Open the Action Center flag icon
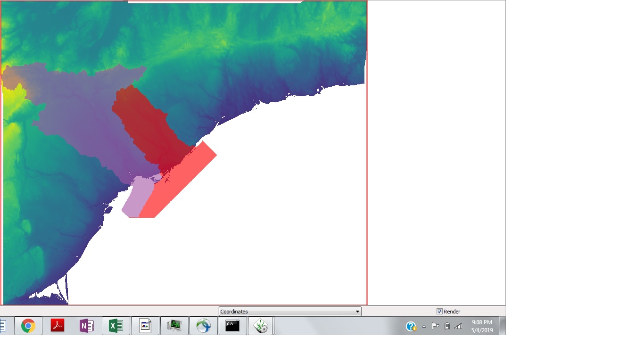This screenshot has width=644, height=362. point(435,325)
